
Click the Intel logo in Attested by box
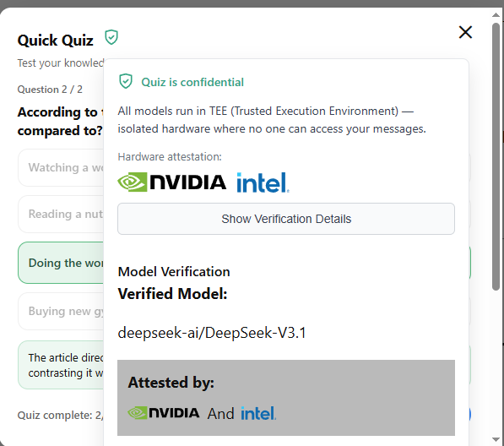258,413
